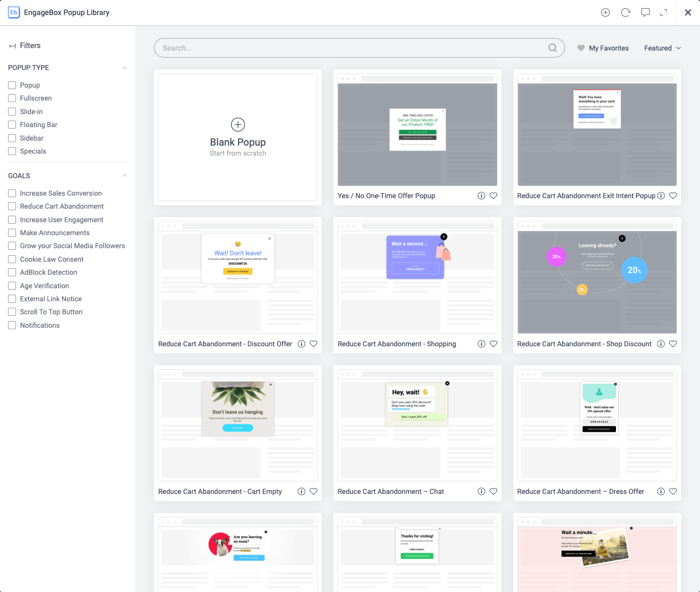Check the Notifications goal filter
Screen dimensions: 700x592
(x=12, y=325)
